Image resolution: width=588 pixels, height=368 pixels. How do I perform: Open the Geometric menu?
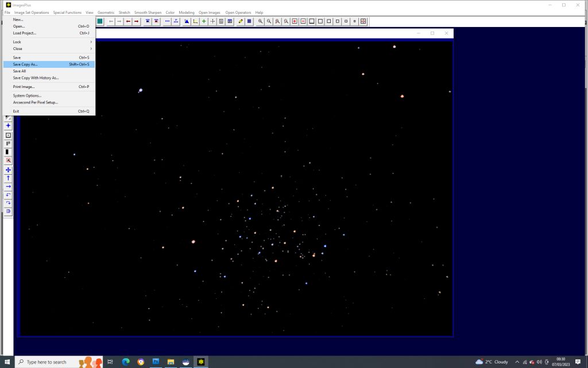106,13
